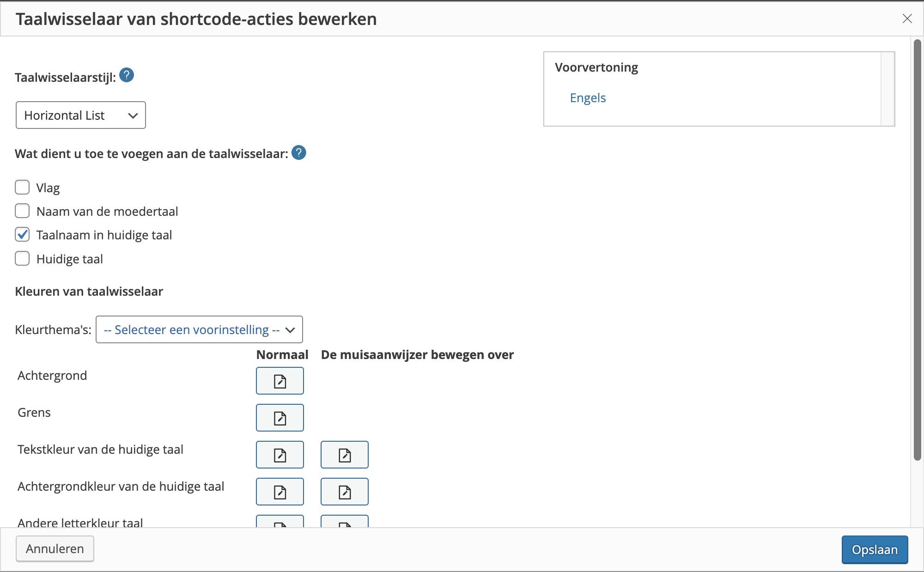Click the Engels preview link
This screenshot has height=572, width=924.
(588, 98)
